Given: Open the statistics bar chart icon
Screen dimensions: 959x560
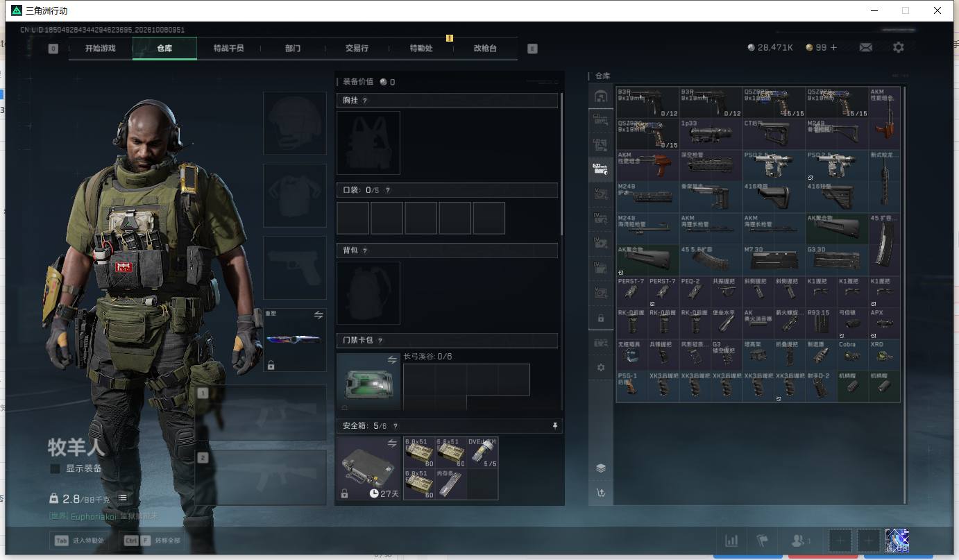Looking at the screenshot, I should coord(731,541).
